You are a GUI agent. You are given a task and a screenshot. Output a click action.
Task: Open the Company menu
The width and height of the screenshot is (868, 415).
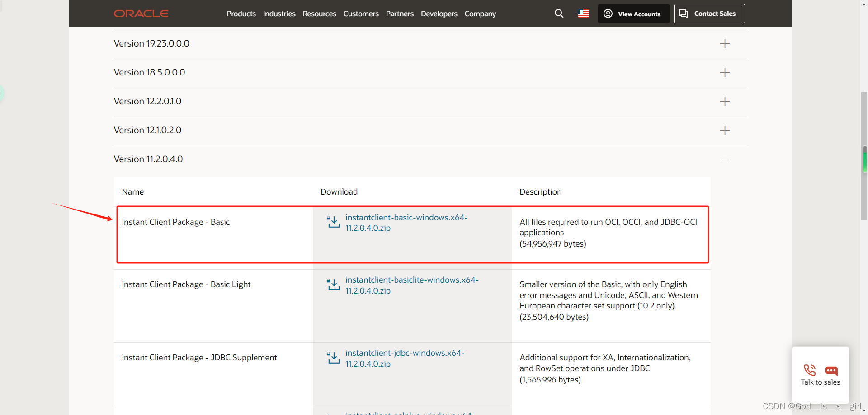click(x=480, y=14)
